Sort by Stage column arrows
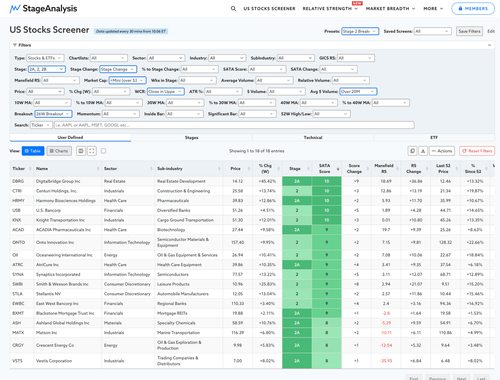 [x=308, y=169]
